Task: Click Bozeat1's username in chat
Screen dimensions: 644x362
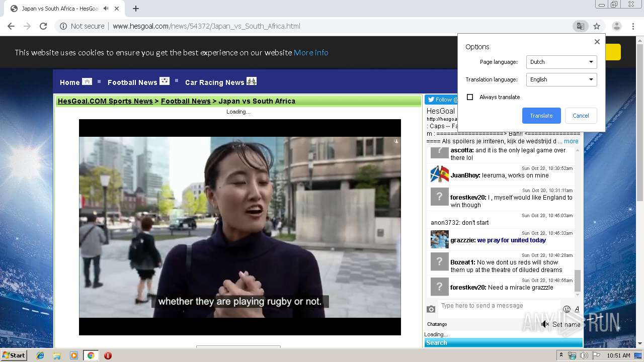Action: coord(463,262)
